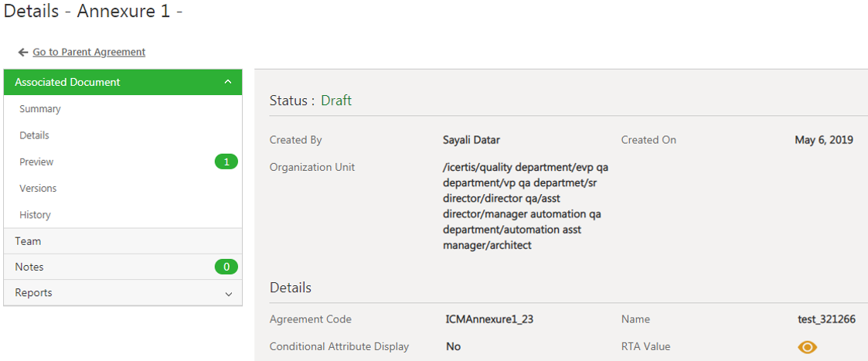Collapse the Associated Document section chevron
This screenshot has height=361, width=868.
pos(228,82)
